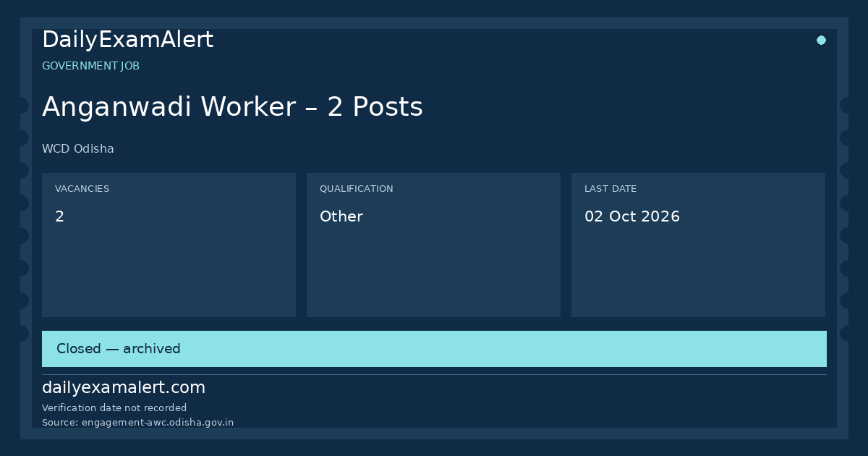868x456 pixels.
Task: Click the cyan status dot indicator
Action: (x=821, y=41)
